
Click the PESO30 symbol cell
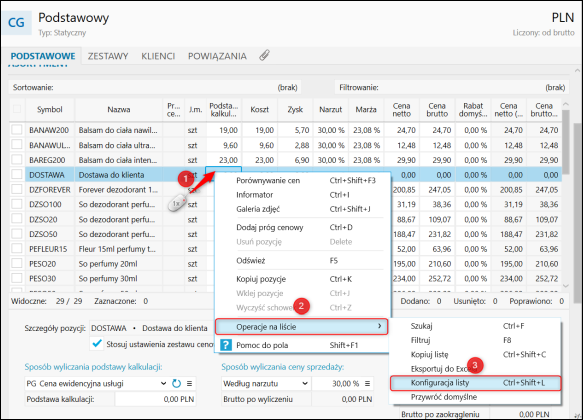50,279
